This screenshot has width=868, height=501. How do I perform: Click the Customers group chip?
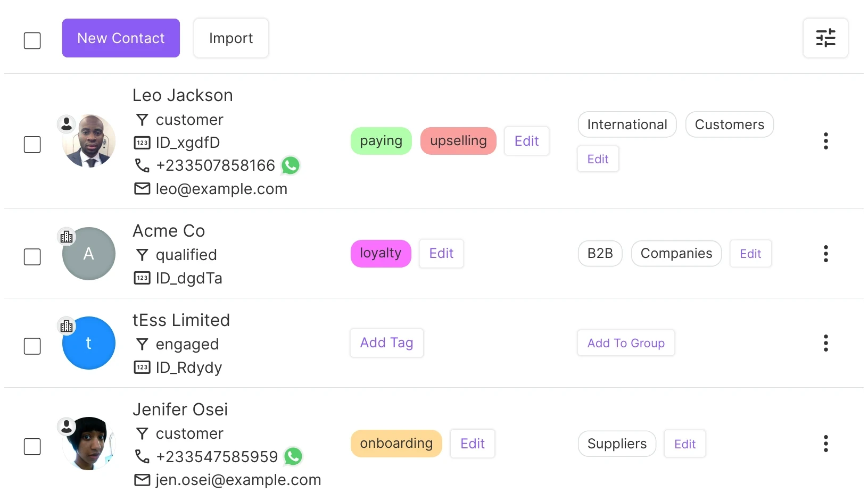point(729,124)
